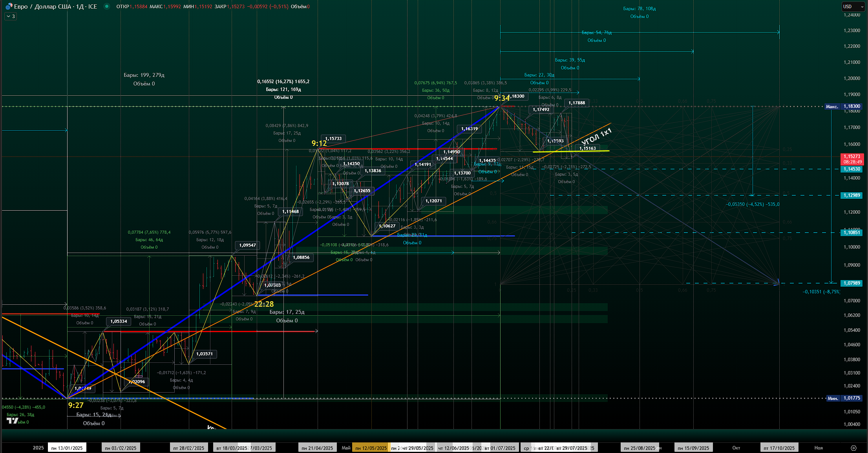
Task: Click ОТКР open value 1,15884 in header
Action: [x=139, y=7]
